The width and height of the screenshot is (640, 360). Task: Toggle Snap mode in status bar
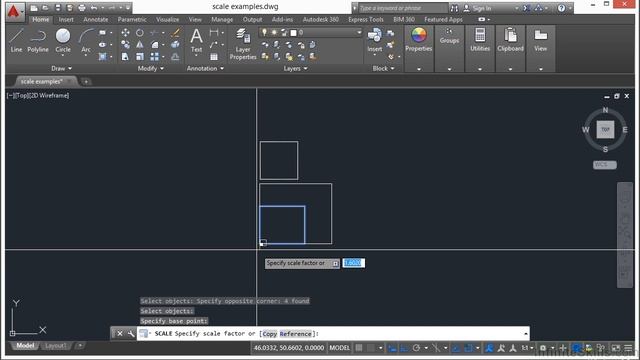click(x=371, y=348)
